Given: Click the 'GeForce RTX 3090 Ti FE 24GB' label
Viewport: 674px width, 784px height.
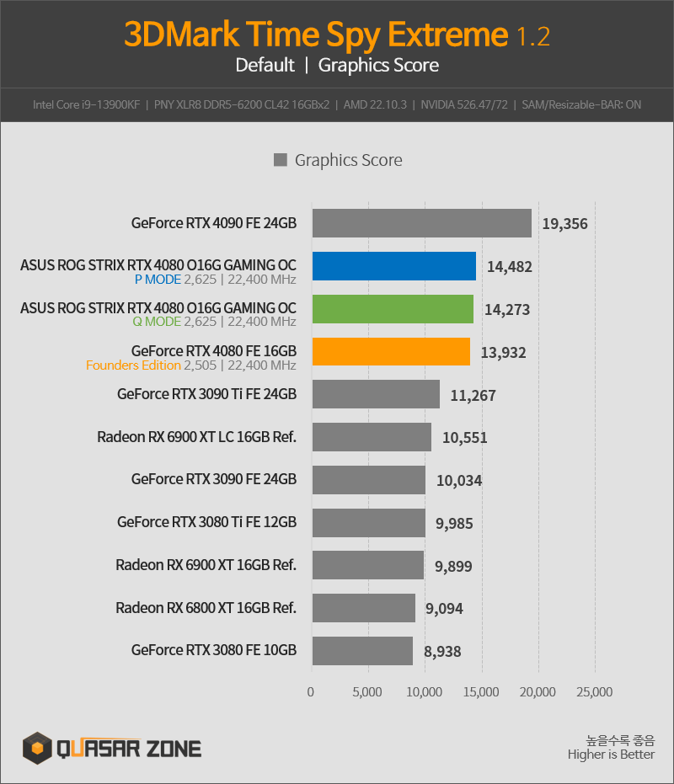Looking at the screenshot, I should point(206,394).
